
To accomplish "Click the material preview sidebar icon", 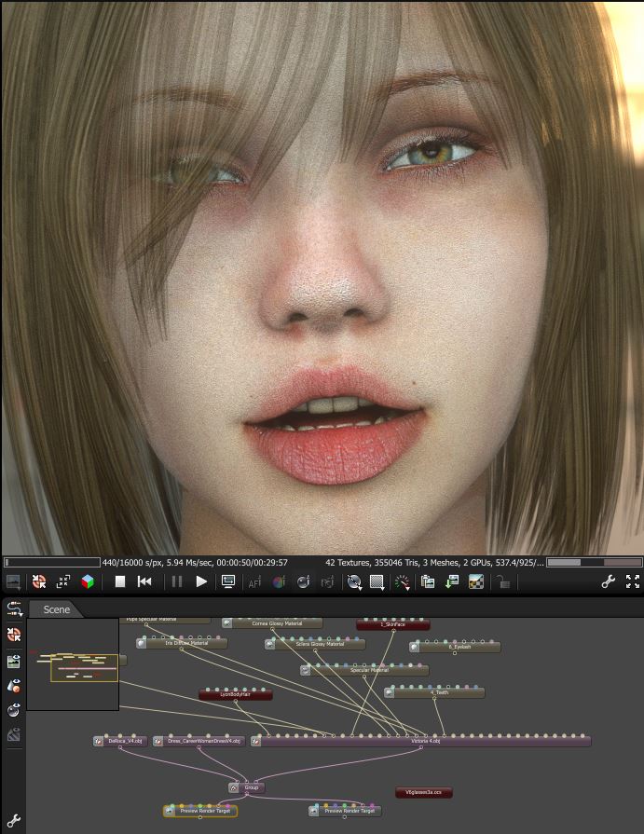I will pyautogui.click(x=14, y=686).
